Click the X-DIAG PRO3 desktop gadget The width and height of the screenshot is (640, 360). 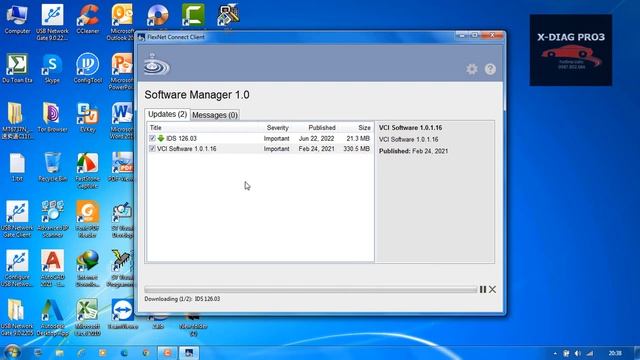coord(571,50)
